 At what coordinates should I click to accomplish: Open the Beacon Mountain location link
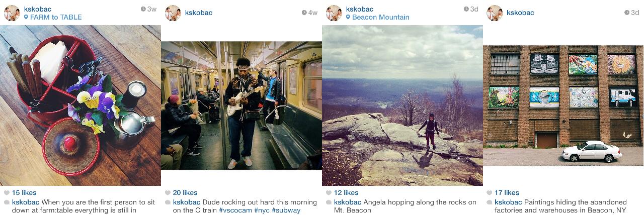click(x=380, y=17)
